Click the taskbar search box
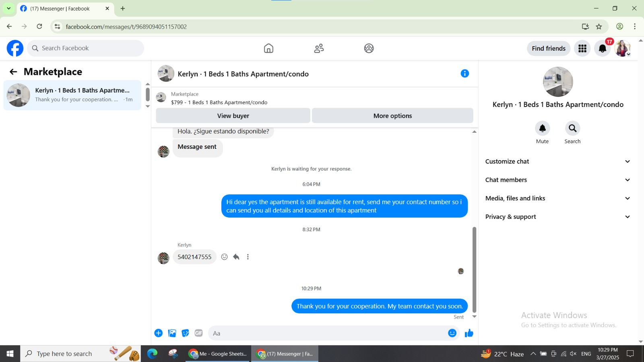Screen dimensions: 644x362 (80, 354)
